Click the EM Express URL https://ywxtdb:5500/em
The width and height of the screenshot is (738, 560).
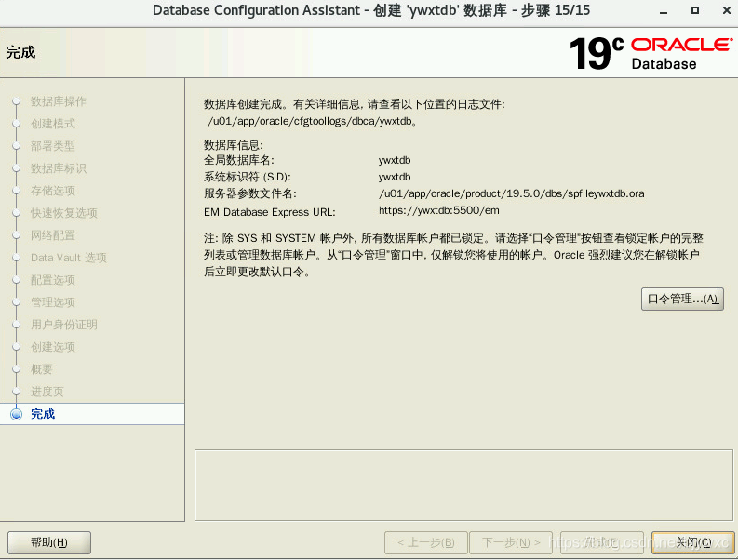(438, 210)
